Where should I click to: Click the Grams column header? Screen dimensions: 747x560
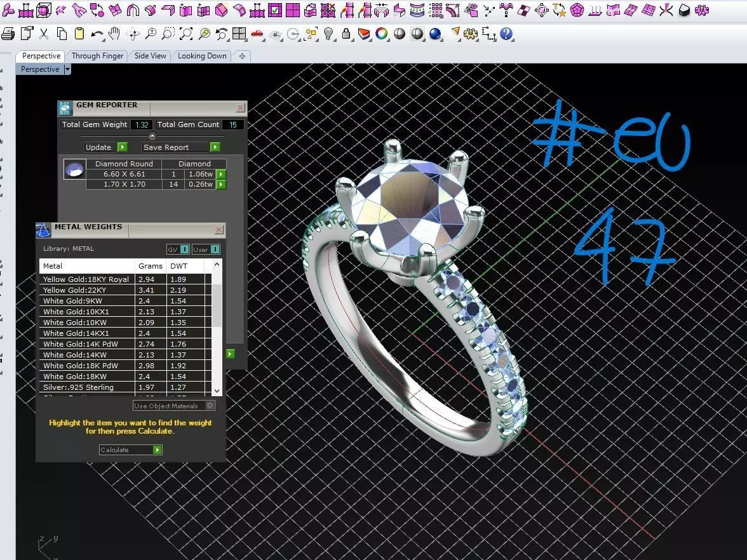(x=151, y=265)
